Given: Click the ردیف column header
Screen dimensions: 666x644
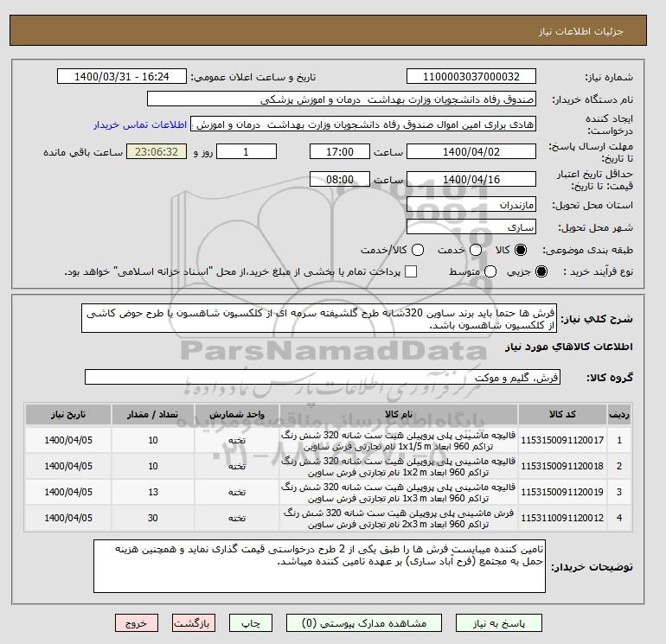Looking at the screenshot, I should click(618, 414).
